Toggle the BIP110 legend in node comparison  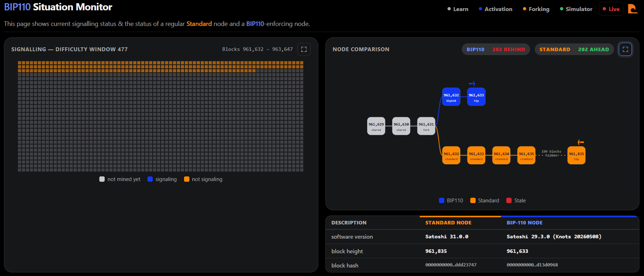[x=451, y=201]
